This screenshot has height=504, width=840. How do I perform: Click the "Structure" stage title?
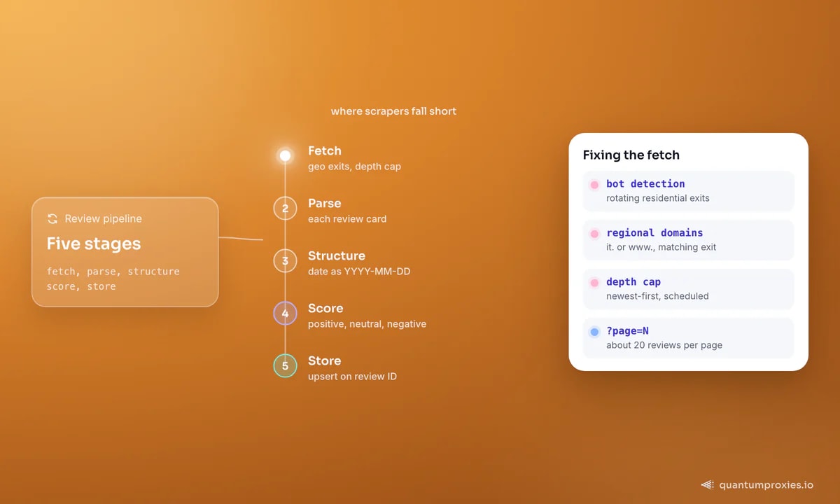coord(337,255)
